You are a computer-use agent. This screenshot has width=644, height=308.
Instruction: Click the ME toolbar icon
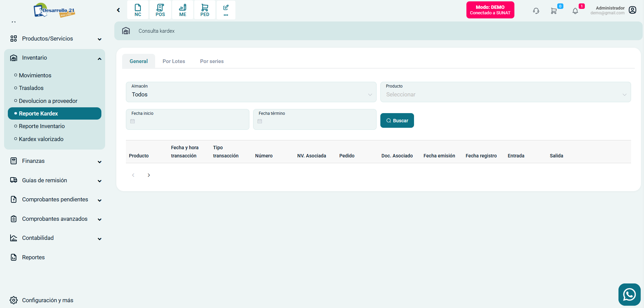pyautogui.click(x=183, y=10)
